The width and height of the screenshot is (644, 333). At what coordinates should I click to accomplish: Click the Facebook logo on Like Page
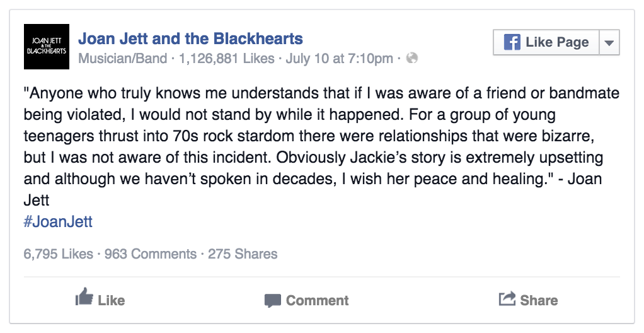512,42
